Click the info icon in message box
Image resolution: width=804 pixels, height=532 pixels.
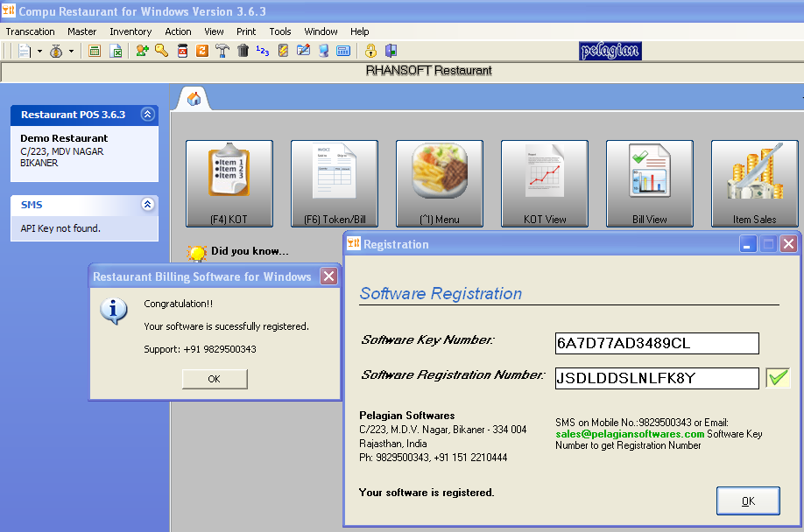coord(113,311)
